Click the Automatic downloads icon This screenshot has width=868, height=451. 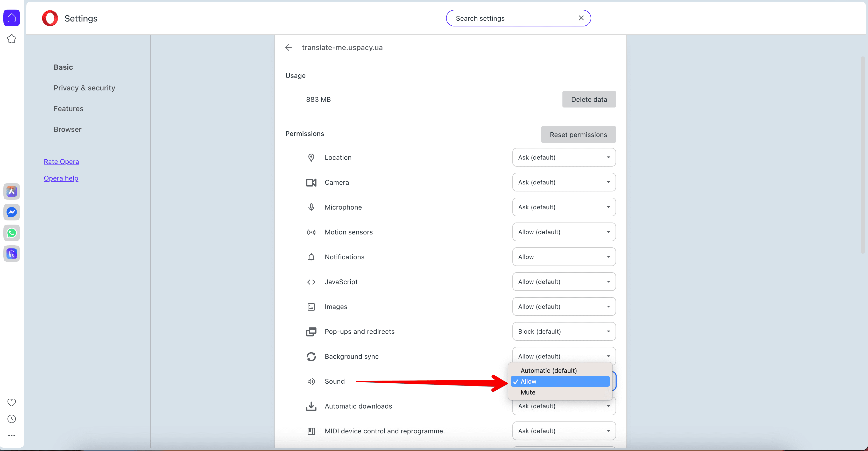tap(311, 406)
